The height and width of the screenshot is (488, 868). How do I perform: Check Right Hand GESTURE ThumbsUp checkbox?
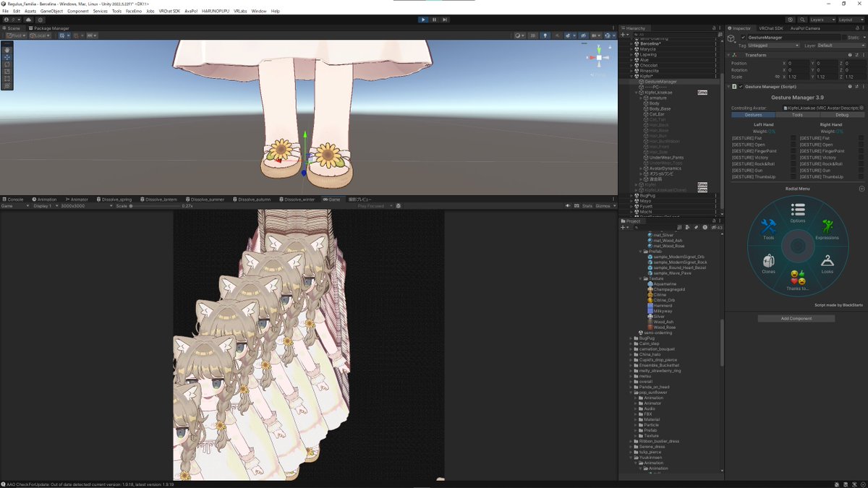[x=861, y=177]
